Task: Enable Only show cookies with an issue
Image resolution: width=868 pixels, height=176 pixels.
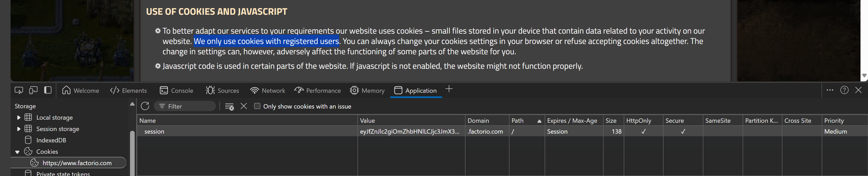Action: [257, 106]
